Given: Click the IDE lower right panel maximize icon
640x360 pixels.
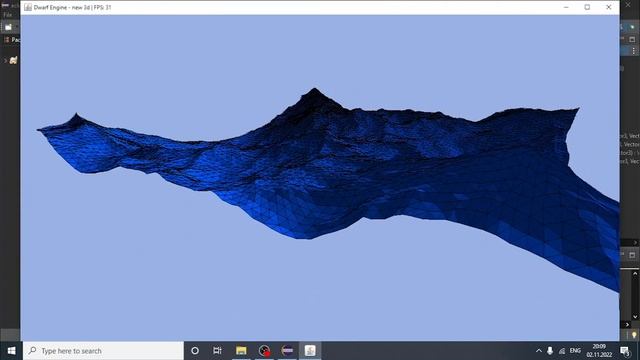Looking at the screenshot, I should coord(632,255).
